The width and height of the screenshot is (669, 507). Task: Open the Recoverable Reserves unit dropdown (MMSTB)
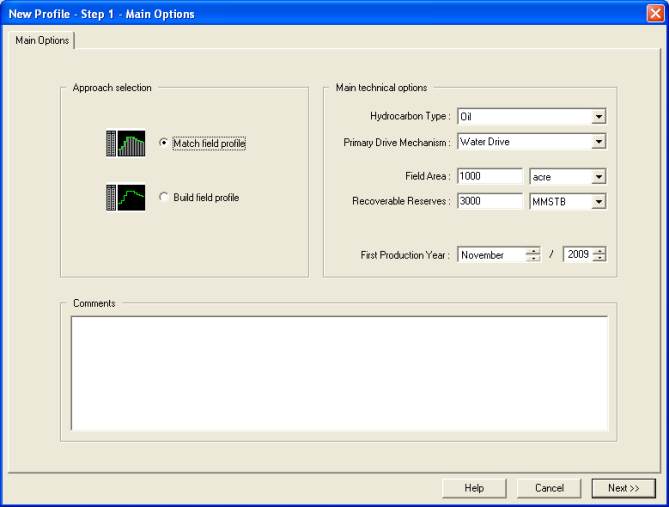click(598, 202)
